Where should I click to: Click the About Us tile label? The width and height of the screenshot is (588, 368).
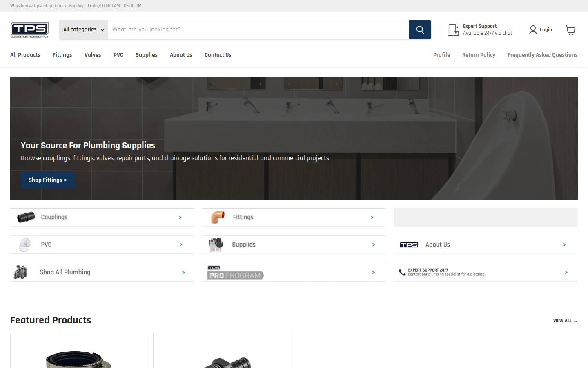click(x=438, y=245)
